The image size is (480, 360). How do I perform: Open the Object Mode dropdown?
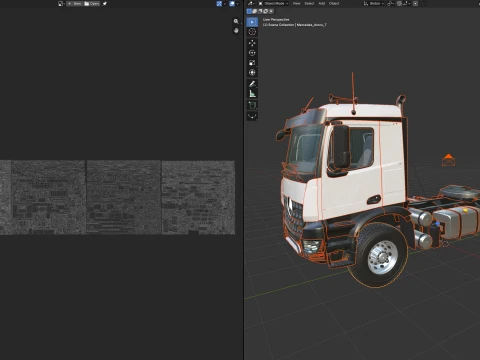coord(274,4)
